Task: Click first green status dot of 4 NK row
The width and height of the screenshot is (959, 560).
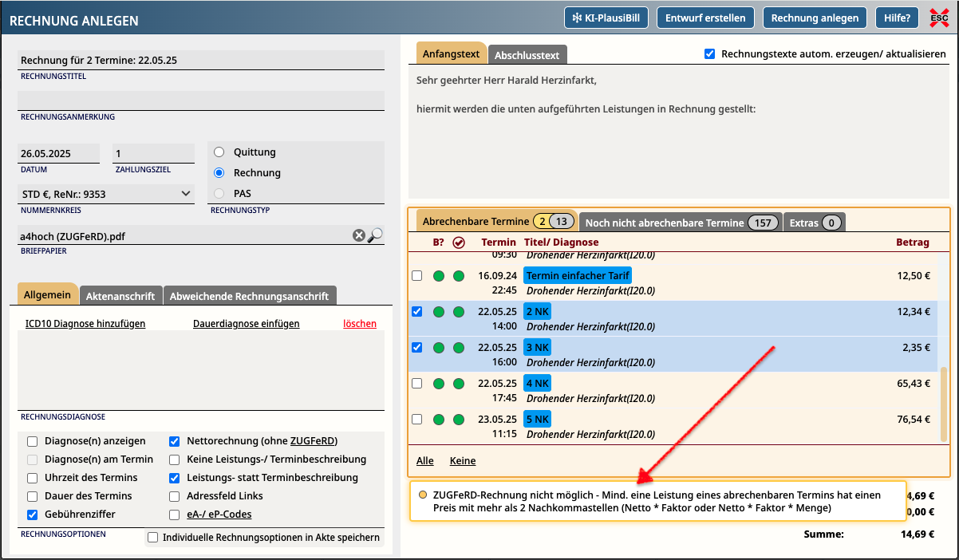Action: click(439, 384)
